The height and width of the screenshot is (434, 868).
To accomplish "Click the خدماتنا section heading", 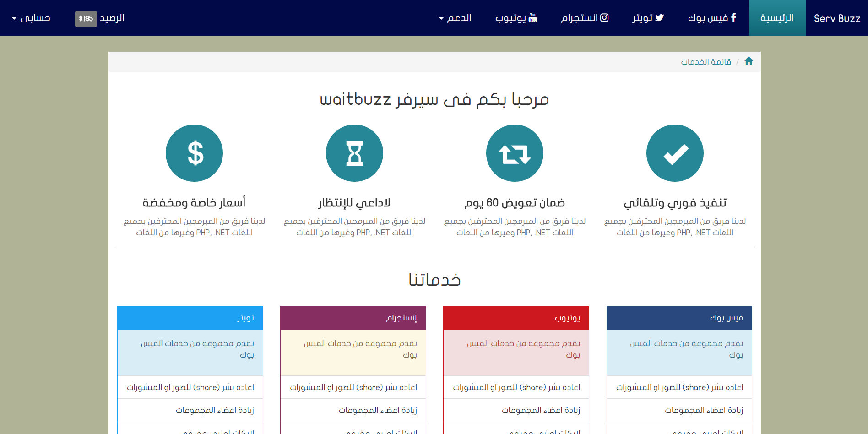I will coord(434,279).
